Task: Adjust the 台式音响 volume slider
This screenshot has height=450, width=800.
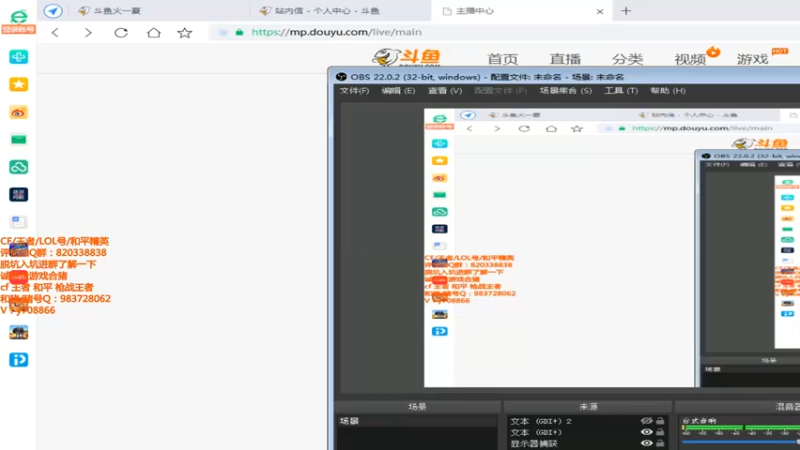Action: tap(740, 442)
